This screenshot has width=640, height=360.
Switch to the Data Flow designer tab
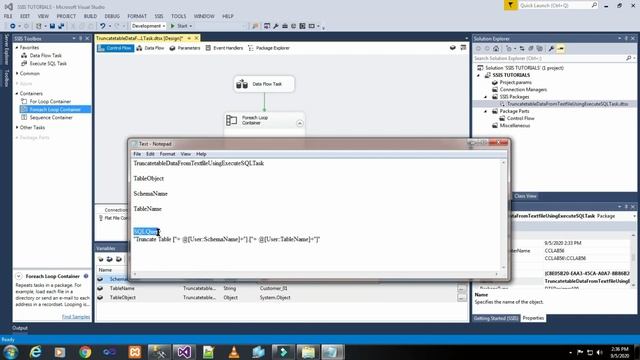(150, 48)
